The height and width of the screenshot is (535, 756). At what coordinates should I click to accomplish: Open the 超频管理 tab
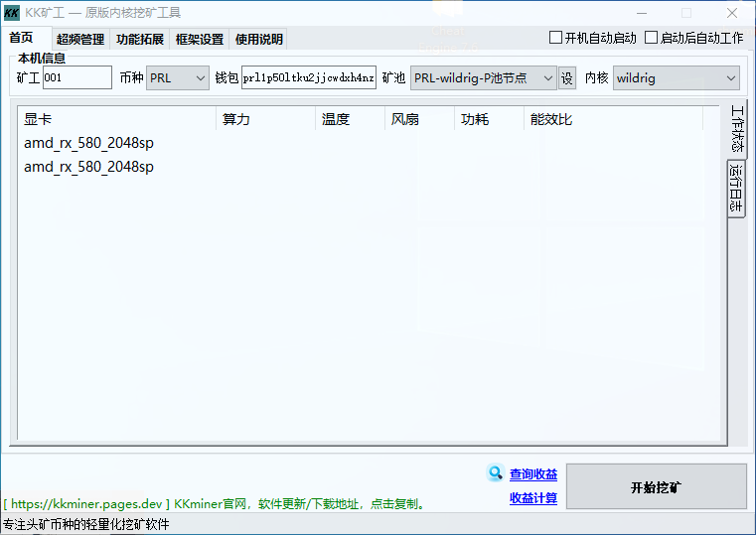[x=80, y=39]
